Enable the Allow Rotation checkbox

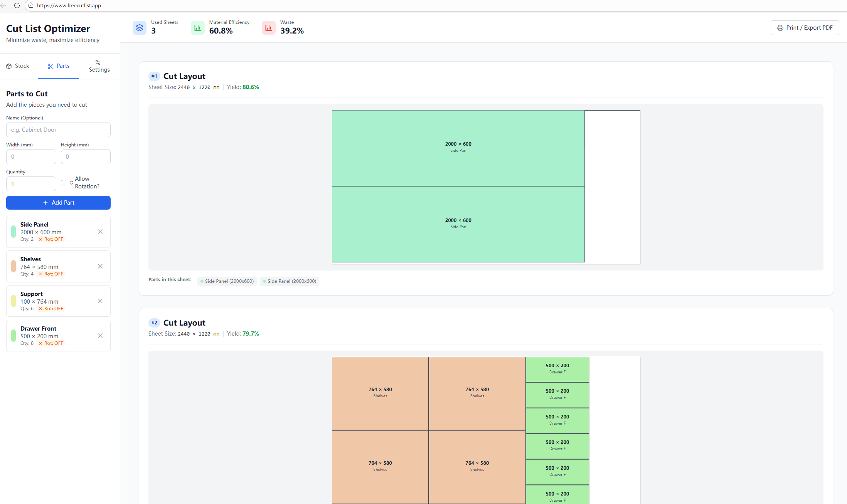(x=64, y=183)
